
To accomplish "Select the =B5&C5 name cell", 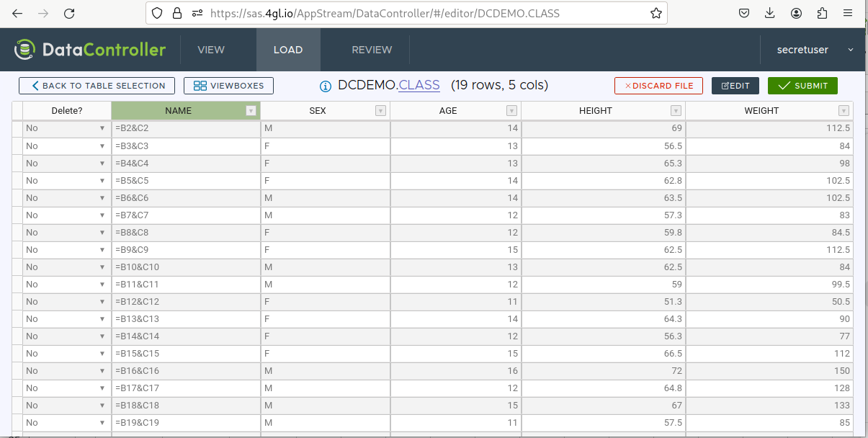I will [x=185, y=181].
